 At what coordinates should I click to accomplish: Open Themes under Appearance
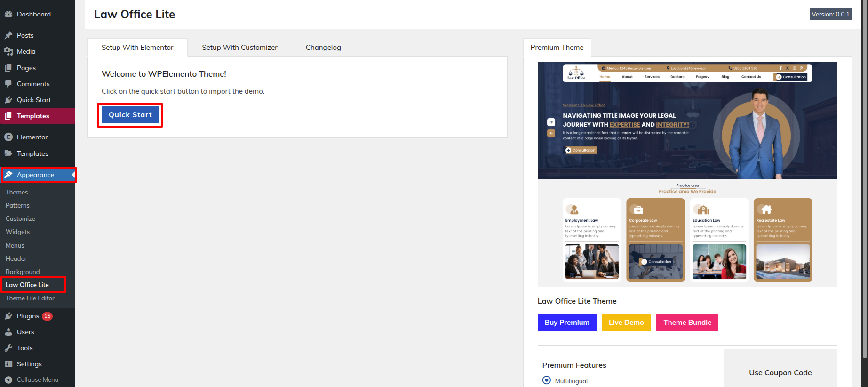17,192
